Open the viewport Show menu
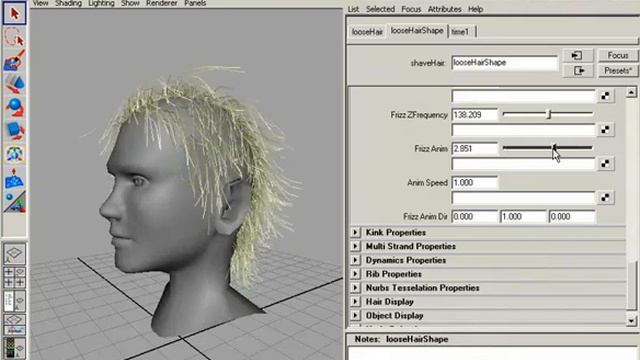 [x=130, y=3]
